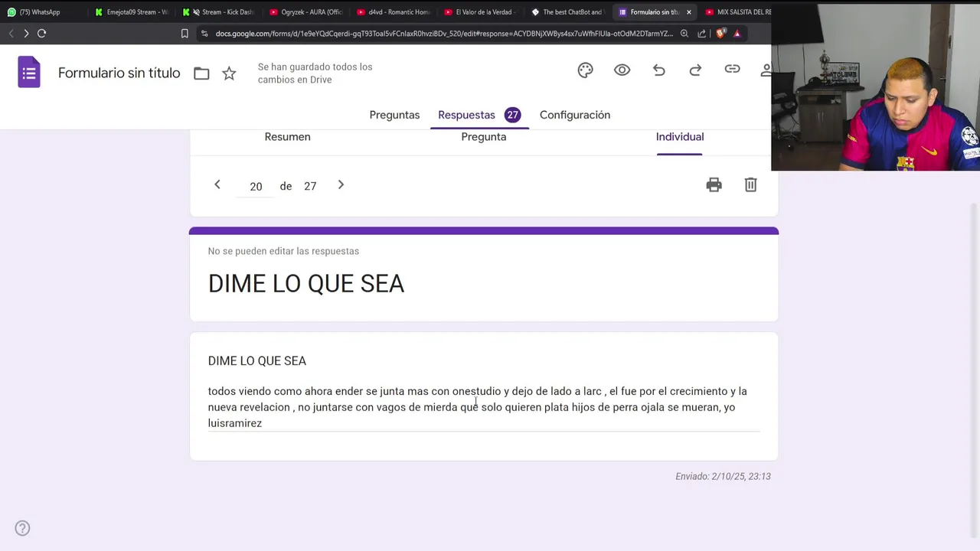
Task: Switch to the Preguntas tab
Action: click(394, 115)
